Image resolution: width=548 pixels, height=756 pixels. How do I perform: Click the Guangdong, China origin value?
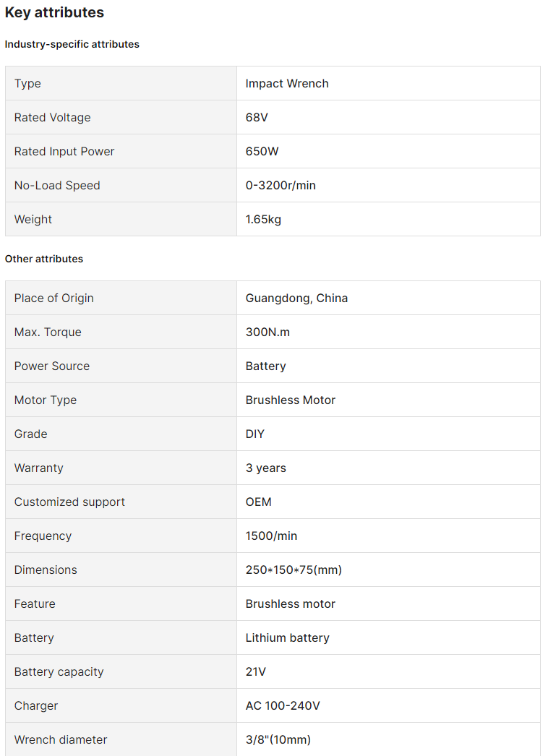coord(296,298)
